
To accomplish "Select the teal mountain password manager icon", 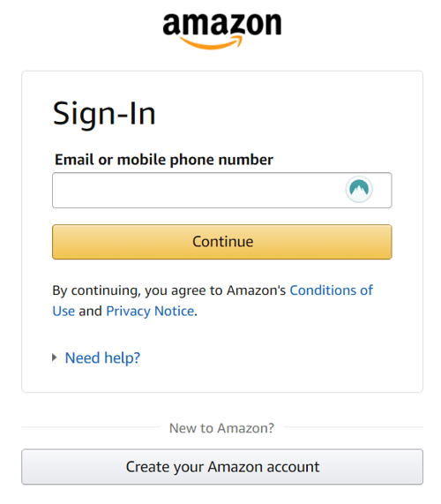I will tap(359, 190).
